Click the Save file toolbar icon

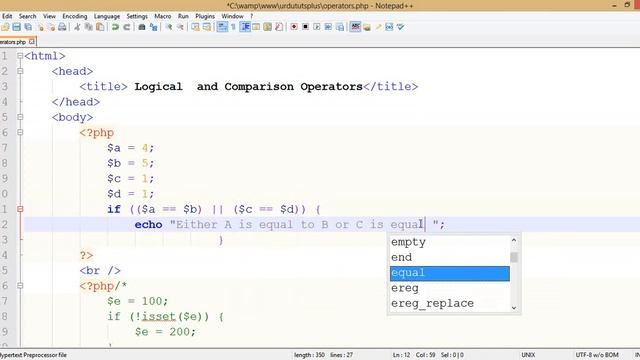[x=16, y=27]
